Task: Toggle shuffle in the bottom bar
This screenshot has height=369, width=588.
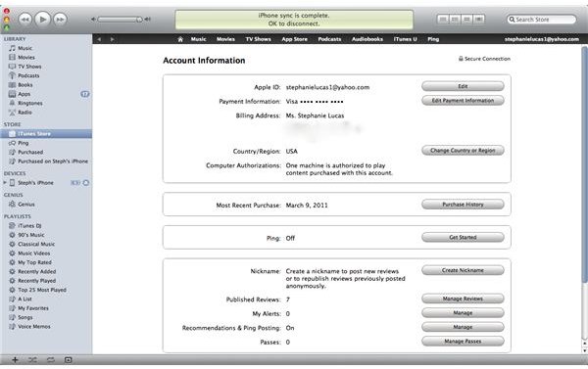Action: coord(32,360)
